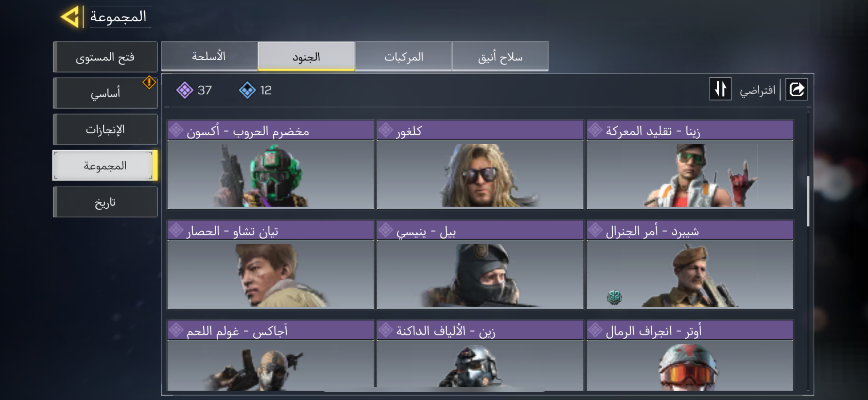Select the الجنود tab
The image size is (868, 400).
[306, 56]
